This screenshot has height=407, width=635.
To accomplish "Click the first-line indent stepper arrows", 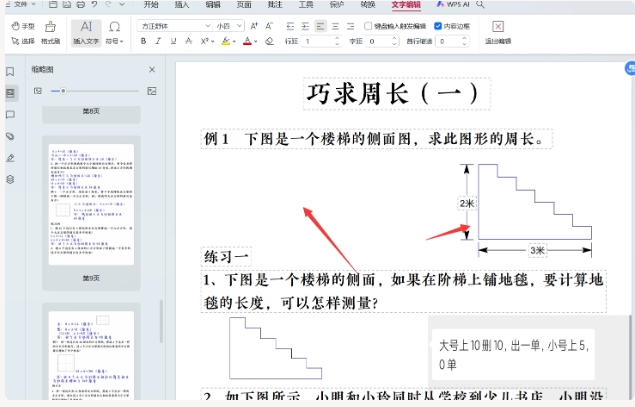I will (x=465, y=41).
